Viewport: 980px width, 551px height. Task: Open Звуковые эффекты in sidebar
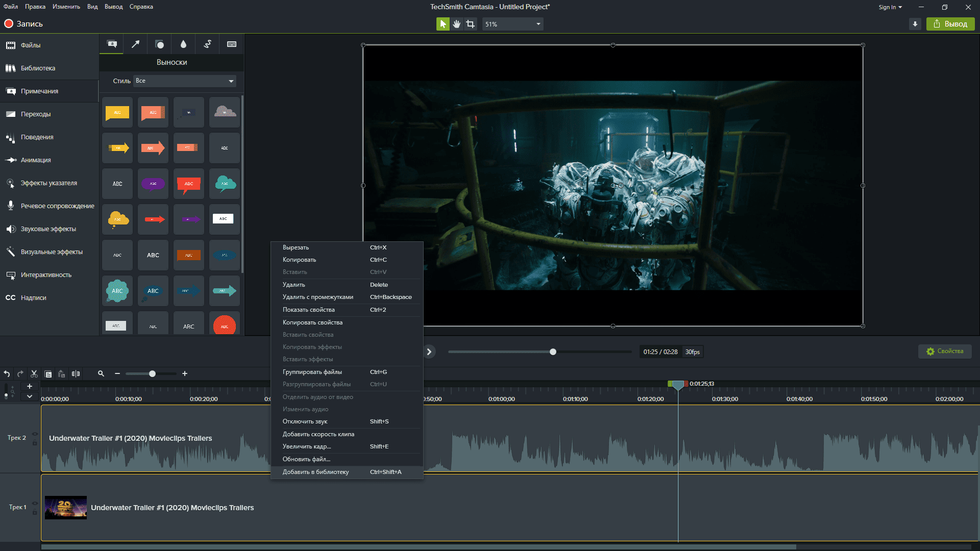point(50,229)
